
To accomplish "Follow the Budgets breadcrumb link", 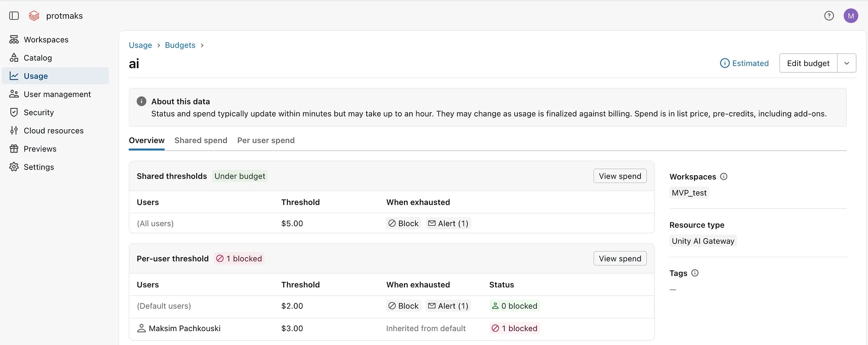I will [x=180, y=45].
